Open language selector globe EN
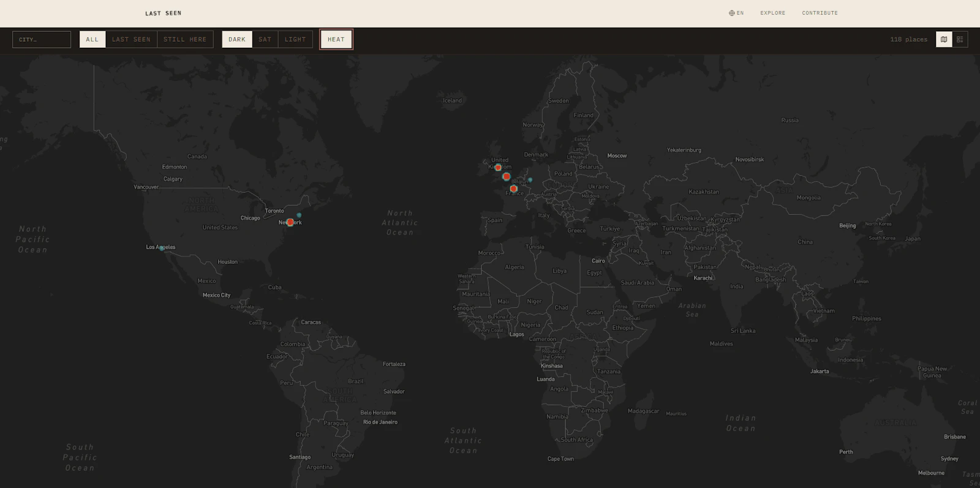The width and height of the screenshot is (980, 488). 736,13
